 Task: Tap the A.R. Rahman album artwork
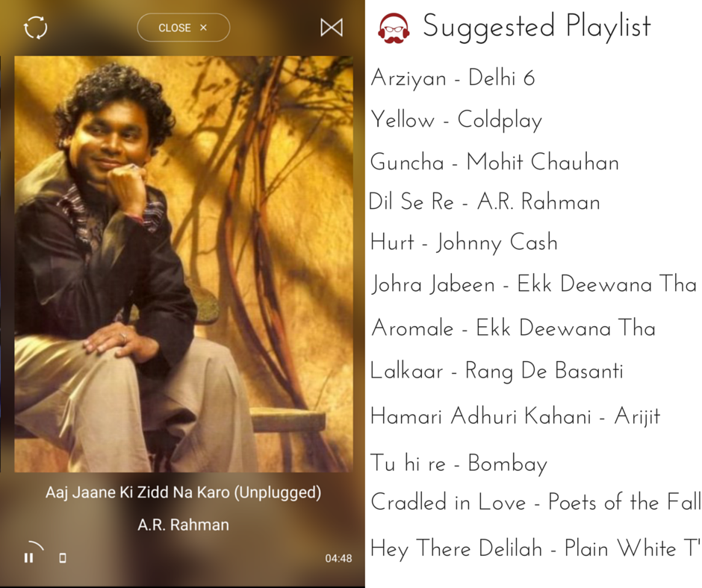184,264
